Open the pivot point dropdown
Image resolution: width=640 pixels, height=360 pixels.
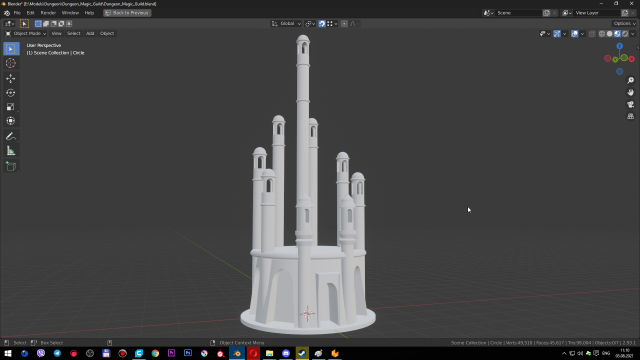point(310,24)
